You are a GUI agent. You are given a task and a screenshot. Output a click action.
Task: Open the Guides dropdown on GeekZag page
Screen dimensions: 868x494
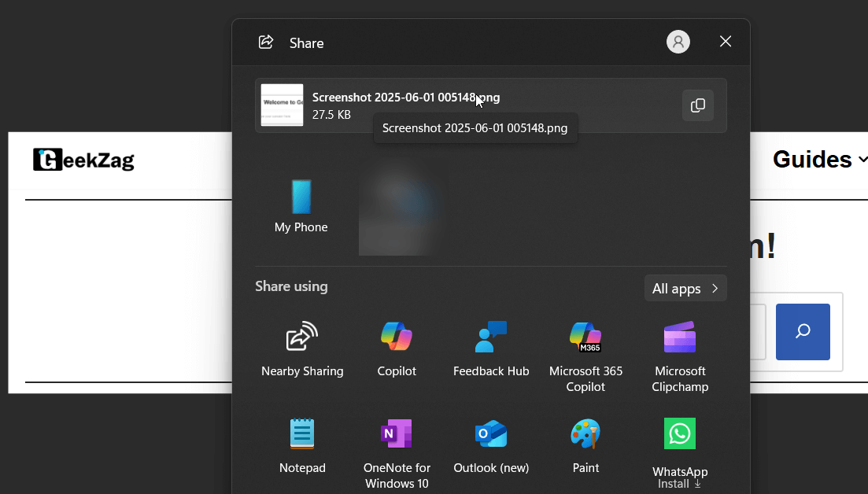tap(819, 160)
